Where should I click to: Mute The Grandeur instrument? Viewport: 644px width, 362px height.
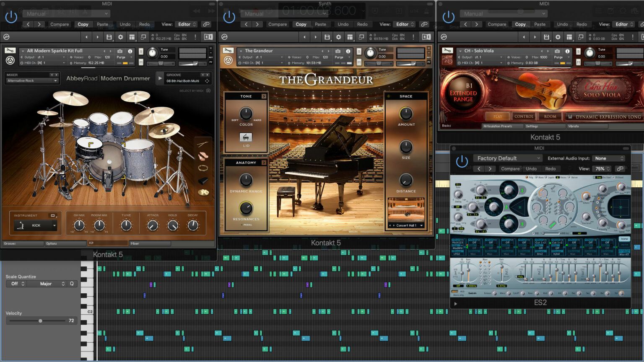[x=359, y=62]
